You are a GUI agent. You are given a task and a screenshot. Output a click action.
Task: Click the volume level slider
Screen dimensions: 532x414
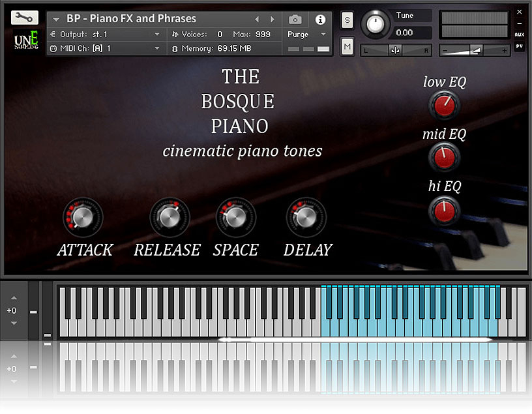(x=475, y=50)
